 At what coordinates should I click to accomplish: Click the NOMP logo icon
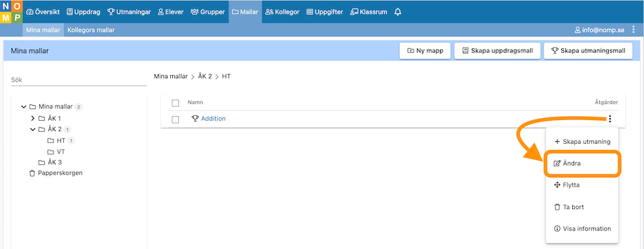coord(11,12)
